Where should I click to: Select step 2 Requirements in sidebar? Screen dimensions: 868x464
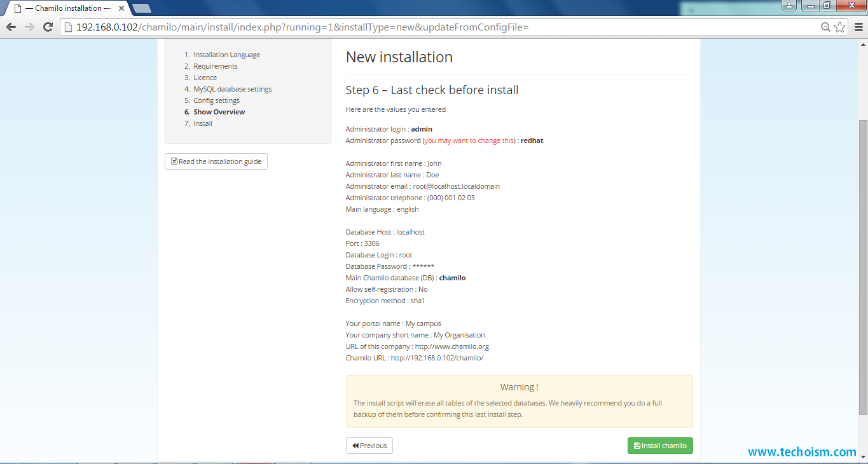(216, 66)
